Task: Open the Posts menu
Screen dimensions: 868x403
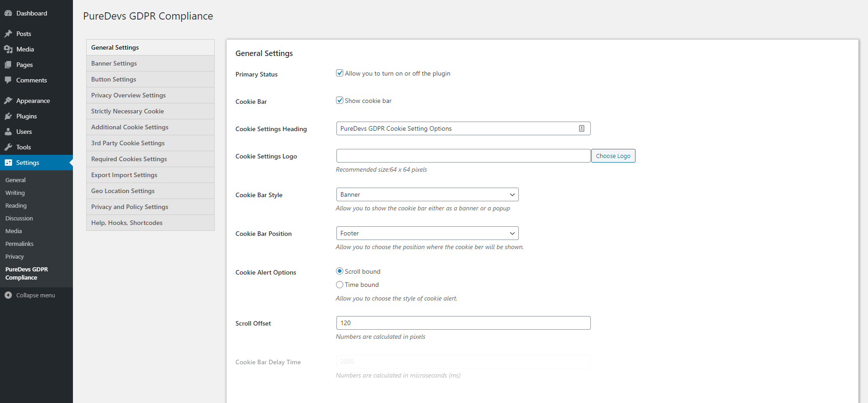Action: coord(36,34)
